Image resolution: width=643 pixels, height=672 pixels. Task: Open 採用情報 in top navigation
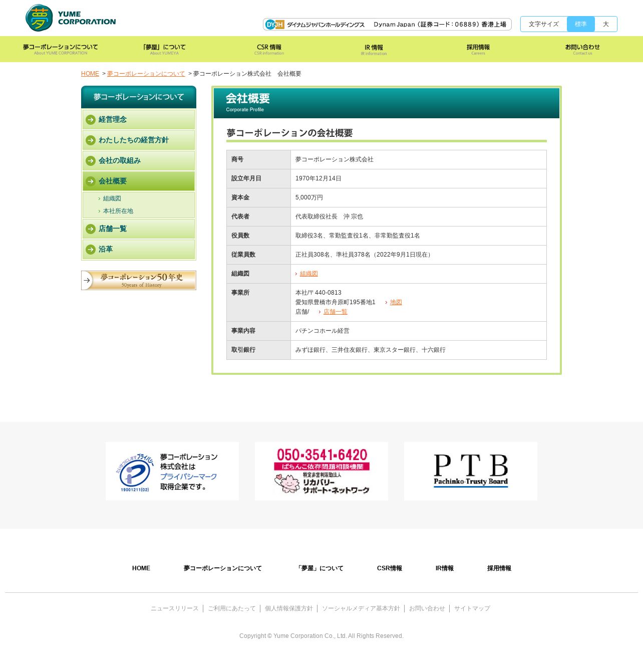[x=478, y=49]
